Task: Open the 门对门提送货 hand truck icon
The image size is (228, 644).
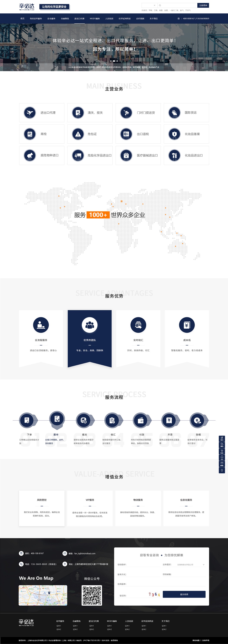Action: [126, 112]
